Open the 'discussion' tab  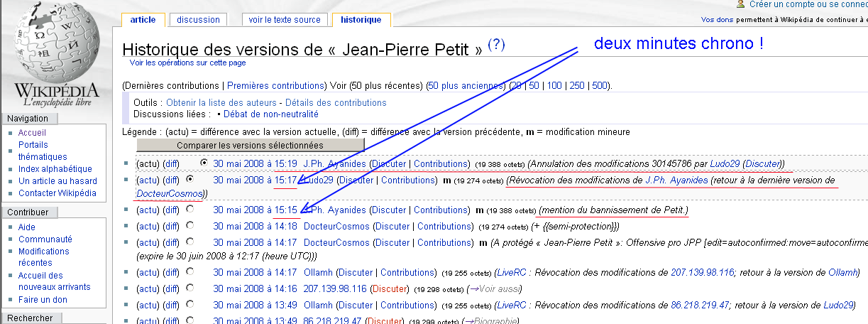tap(199, 20)
